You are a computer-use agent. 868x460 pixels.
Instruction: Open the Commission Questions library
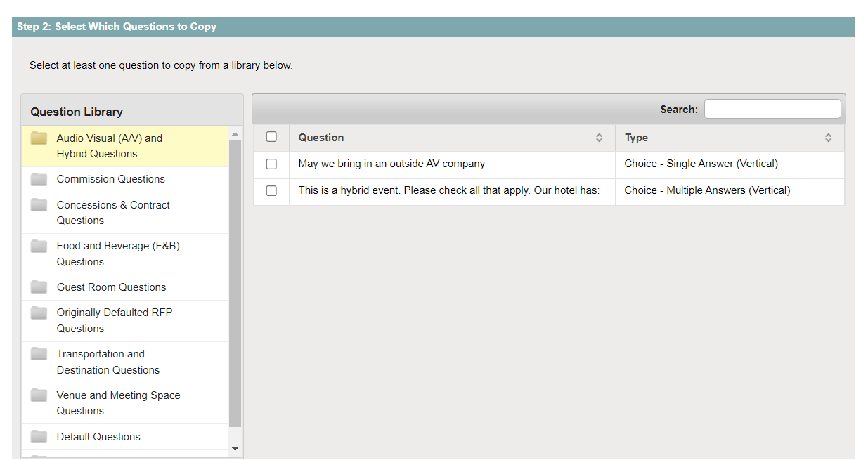pos(110,179)
